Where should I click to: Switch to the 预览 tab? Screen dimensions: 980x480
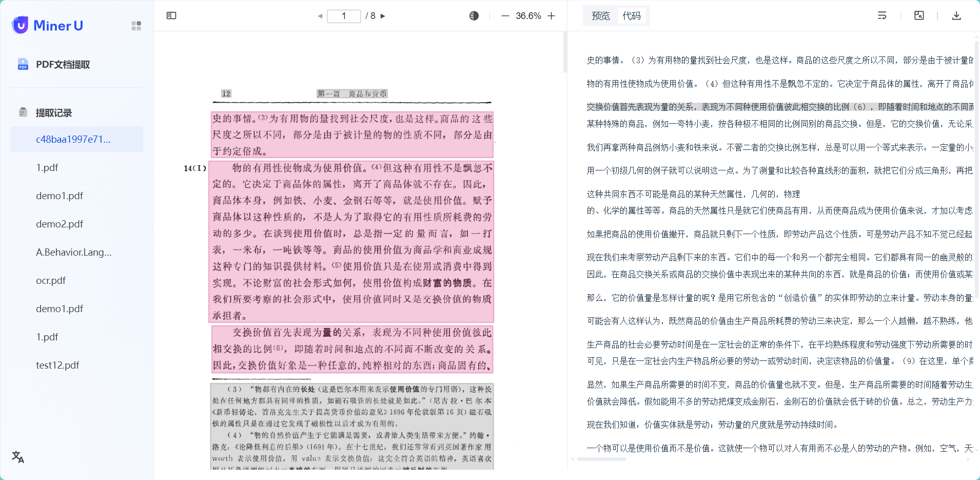(x=600, y=15)
